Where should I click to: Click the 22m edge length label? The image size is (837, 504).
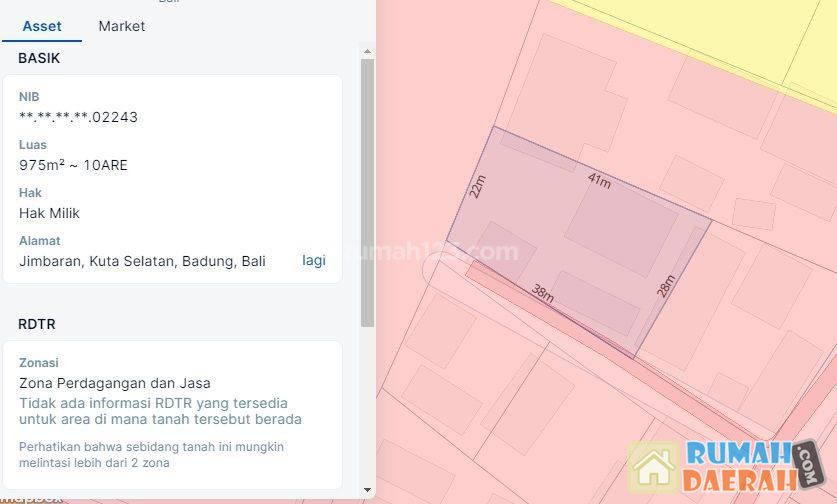pos(477,187)
